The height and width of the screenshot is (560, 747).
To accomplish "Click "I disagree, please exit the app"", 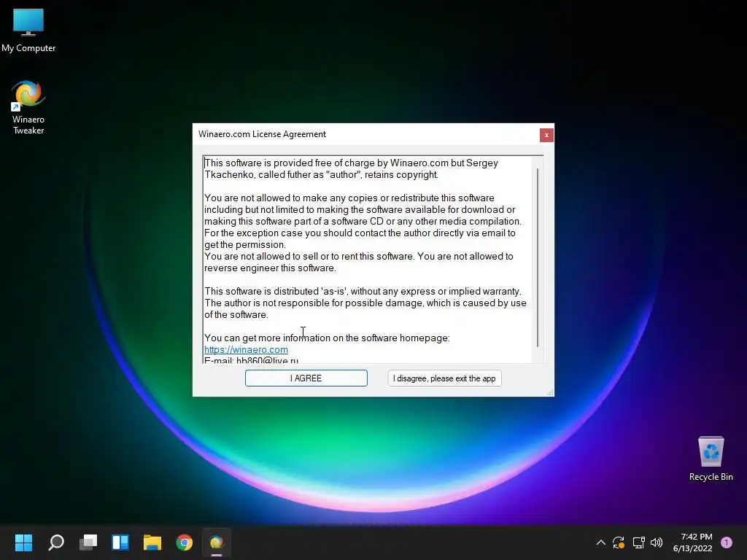I will 444,378.
